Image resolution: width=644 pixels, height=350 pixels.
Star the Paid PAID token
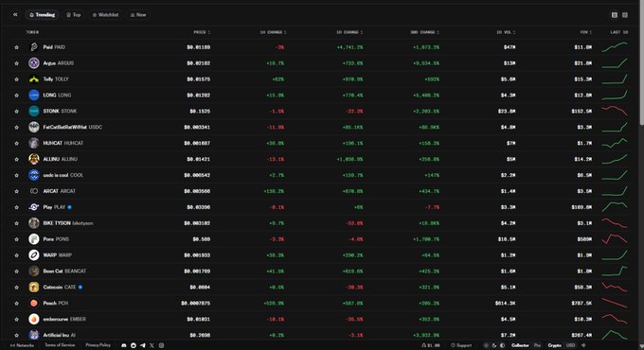pyautogui.click(x=16, y=47)
